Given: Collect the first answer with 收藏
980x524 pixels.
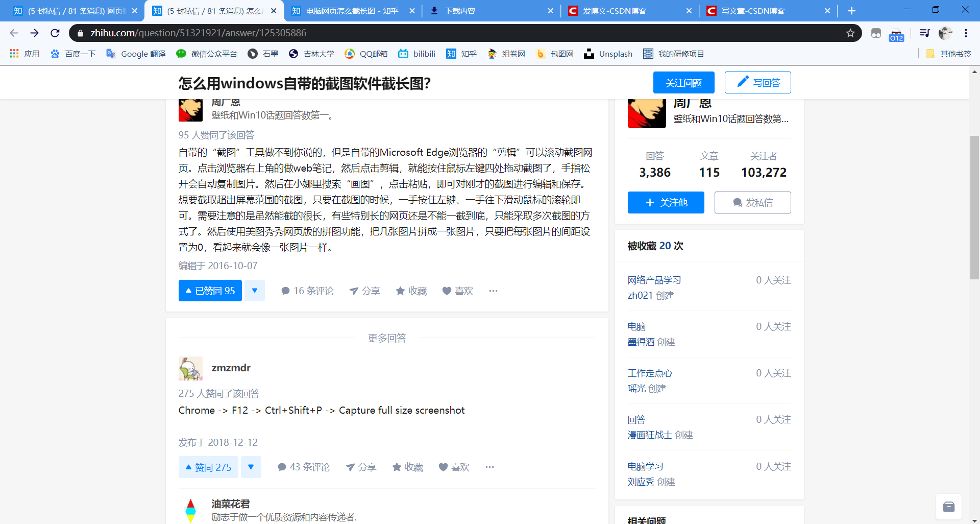Looking at the screenshot, I should click(x=411, y=291).
